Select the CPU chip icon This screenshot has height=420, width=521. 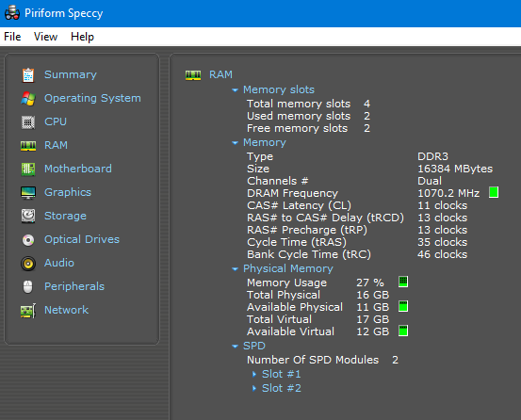[28, 122]
